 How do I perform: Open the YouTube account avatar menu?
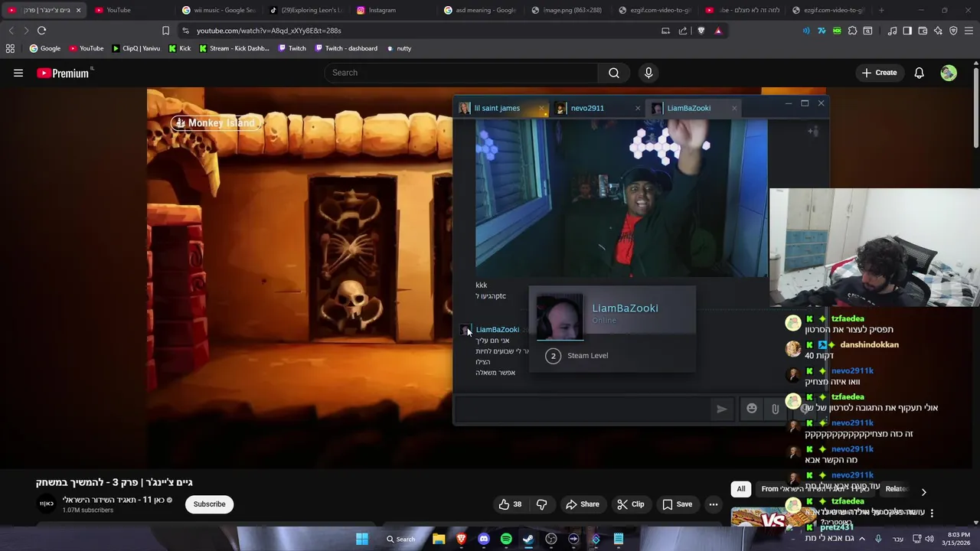tap(949, 73)
